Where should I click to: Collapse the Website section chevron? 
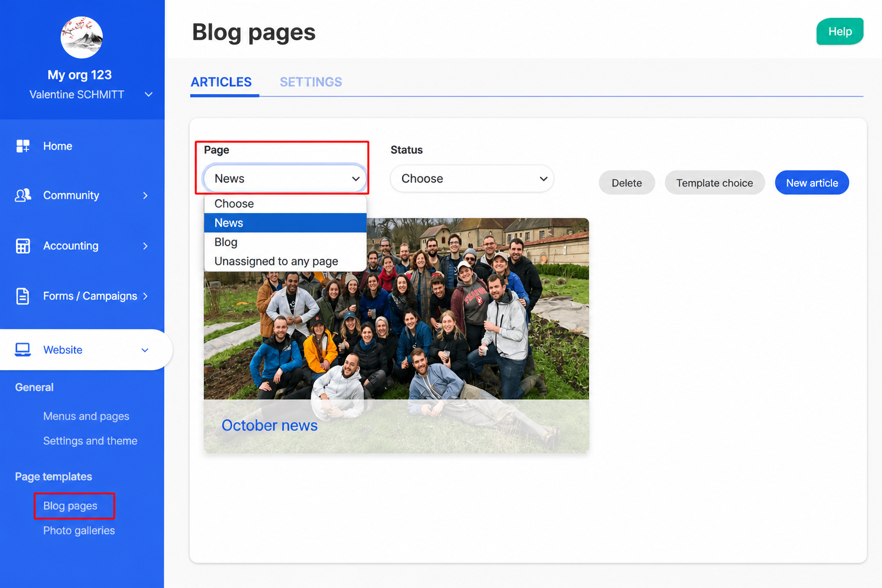tap(145, 350)
